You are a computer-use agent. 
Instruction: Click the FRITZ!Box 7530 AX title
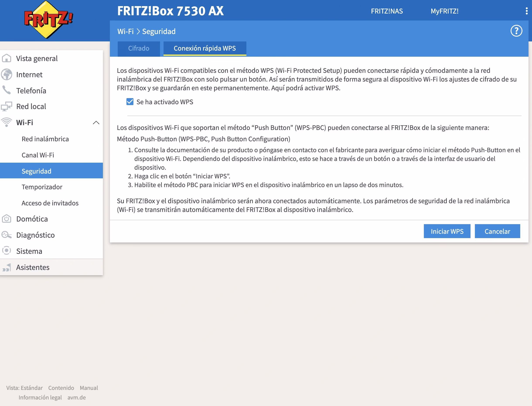coord(170,11)
